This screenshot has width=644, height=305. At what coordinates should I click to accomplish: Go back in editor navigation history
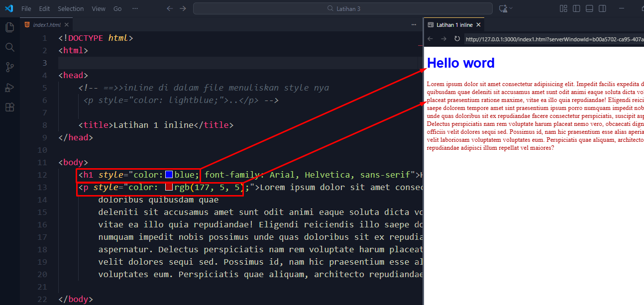pos(170,8)
